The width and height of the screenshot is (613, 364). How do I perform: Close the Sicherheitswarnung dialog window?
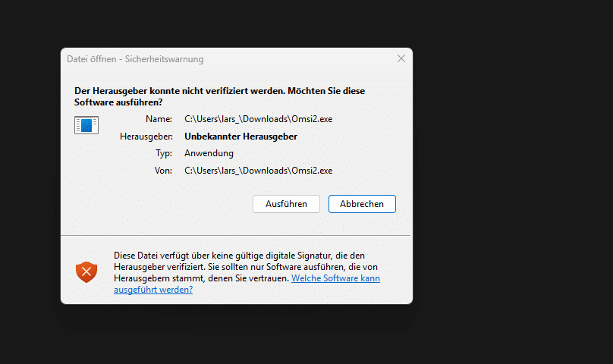401,58
